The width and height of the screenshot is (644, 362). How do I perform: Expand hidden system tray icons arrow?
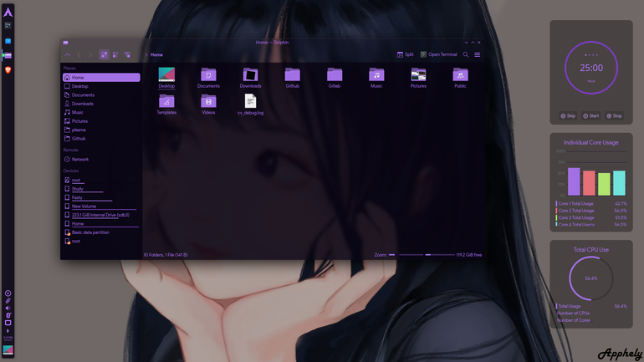(8, 331)
